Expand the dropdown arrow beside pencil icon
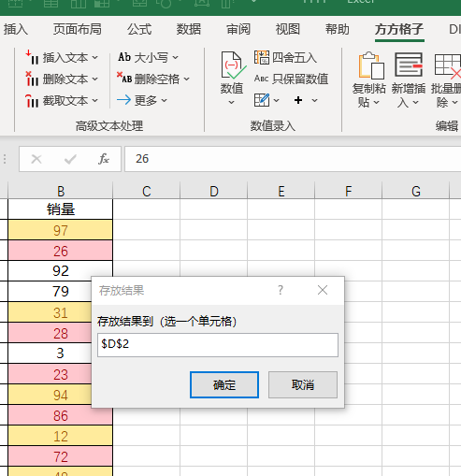The height and width of the screenshot is (476, 461). click(x=276, y=100)
